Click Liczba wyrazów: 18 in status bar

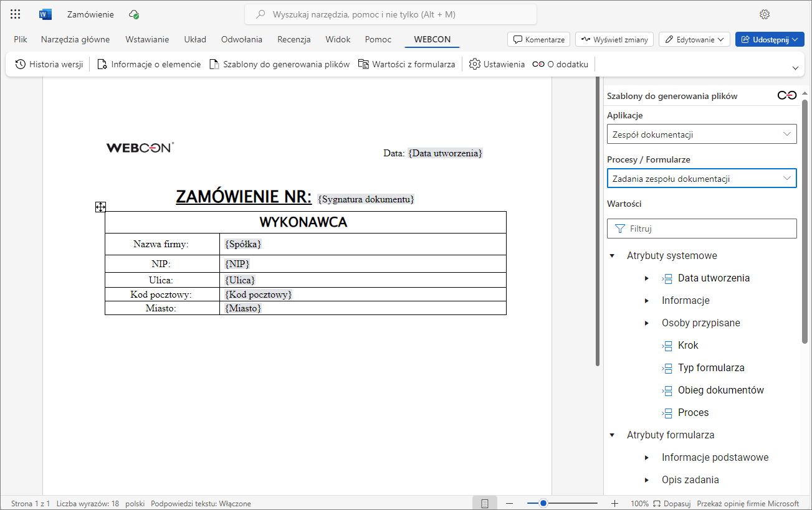pos(88,503)
